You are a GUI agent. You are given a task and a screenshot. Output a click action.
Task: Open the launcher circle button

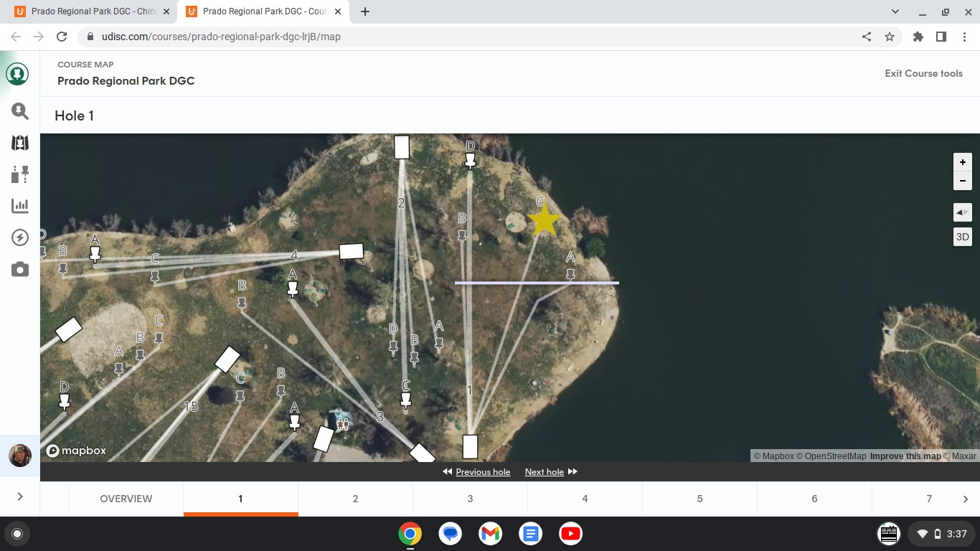tap(17, 534)
